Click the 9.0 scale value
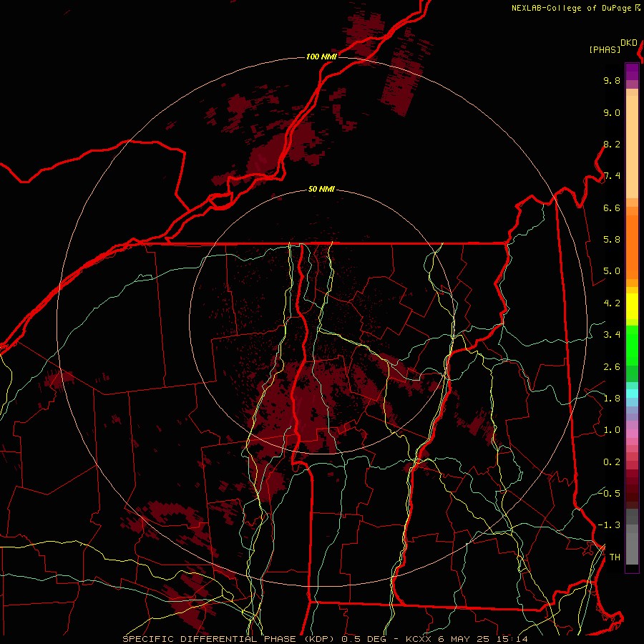 tap(612, 112)
